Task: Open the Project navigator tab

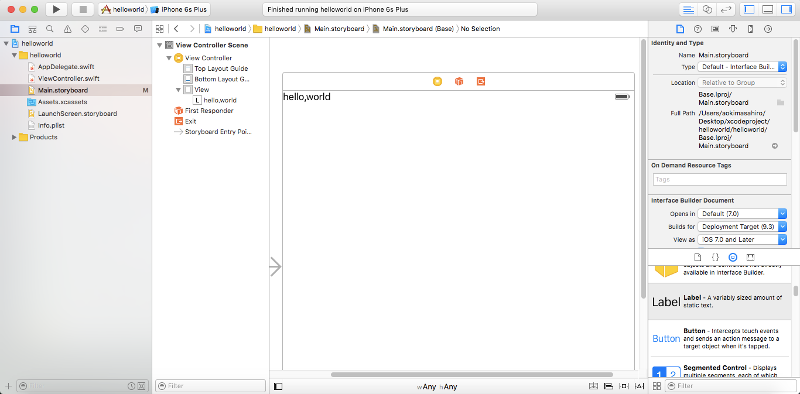Action: coord(15,29)
